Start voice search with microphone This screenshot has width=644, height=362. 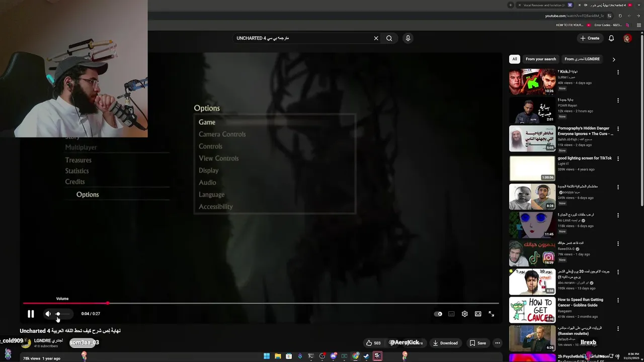pos(408,38)
